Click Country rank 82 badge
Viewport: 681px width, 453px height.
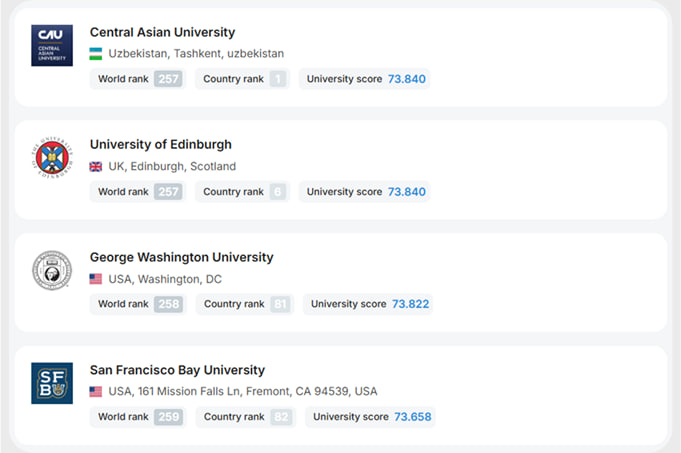281,417
